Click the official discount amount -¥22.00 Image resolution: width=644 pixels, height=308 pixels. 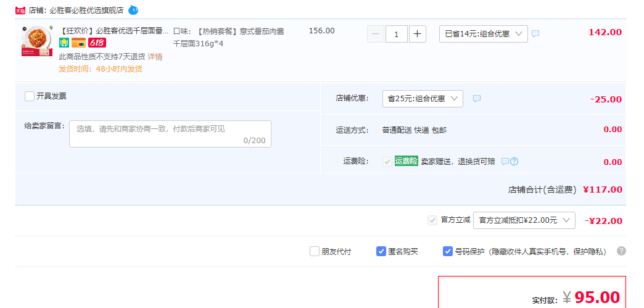tap(603, 221)
